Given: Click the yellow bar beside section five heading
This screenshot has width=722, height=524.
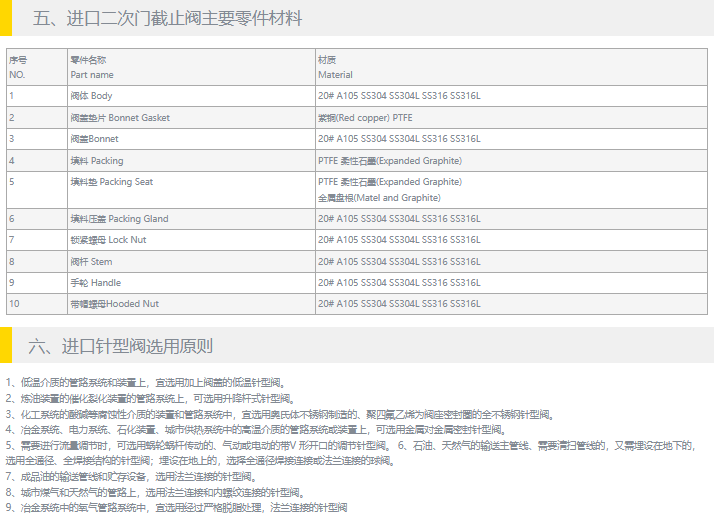Looking at the screenshot, I should (x=6, y=18).
